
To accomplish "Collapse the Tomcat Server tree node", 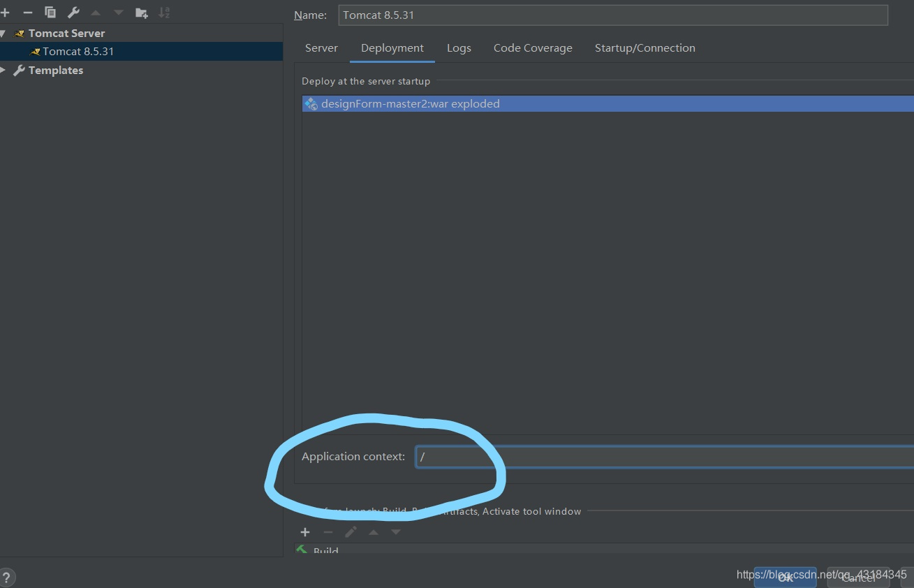I will [x=3, y=33].
